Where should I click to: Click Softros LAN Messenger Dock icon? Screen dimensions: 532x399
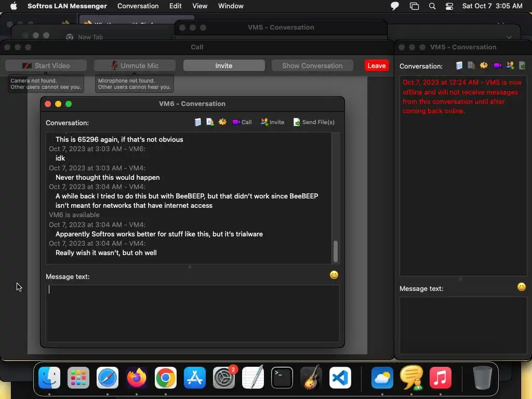coord(411,378)
